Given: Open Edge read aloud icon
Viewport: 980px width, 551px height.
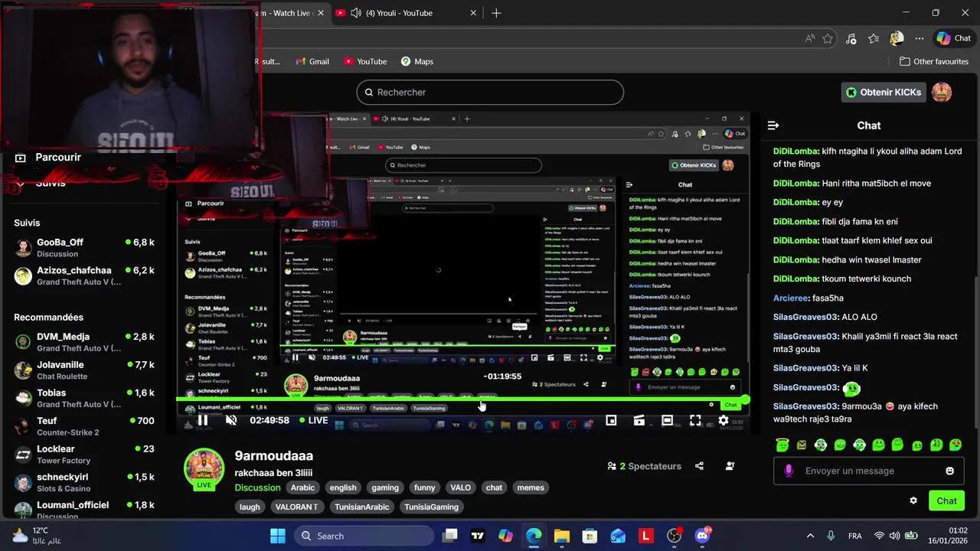Looking at the screenshot, I should coord(810,38).
